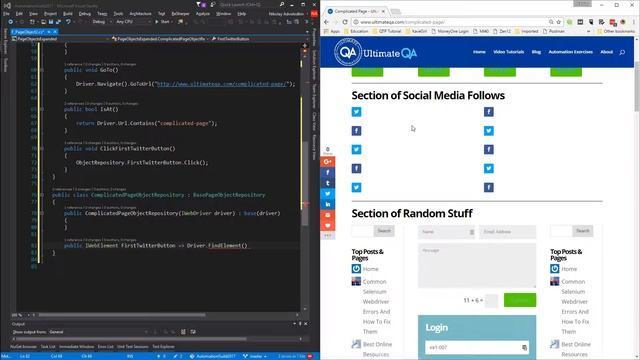Switch to the Error List tab

(x=105, y=347)
